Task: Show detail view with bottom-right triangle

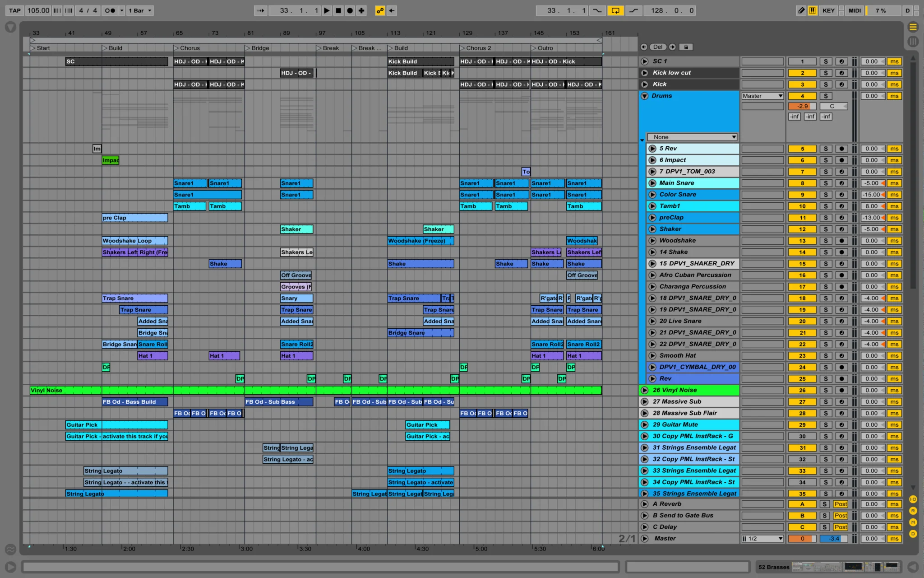Action: (913, 567)
